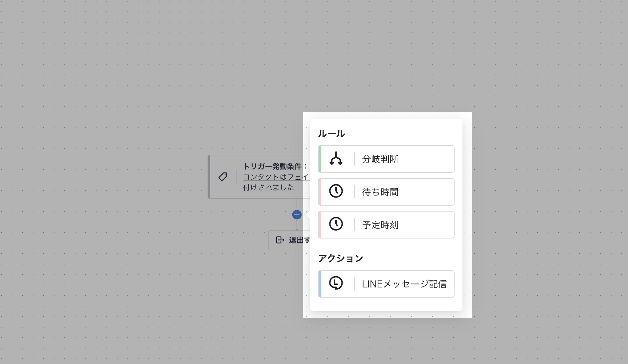This screenshot has width=628, height=364.
Task: Click the clock icon beside 予定時刻
Action: pyautogui.click(x=336, y=224)
